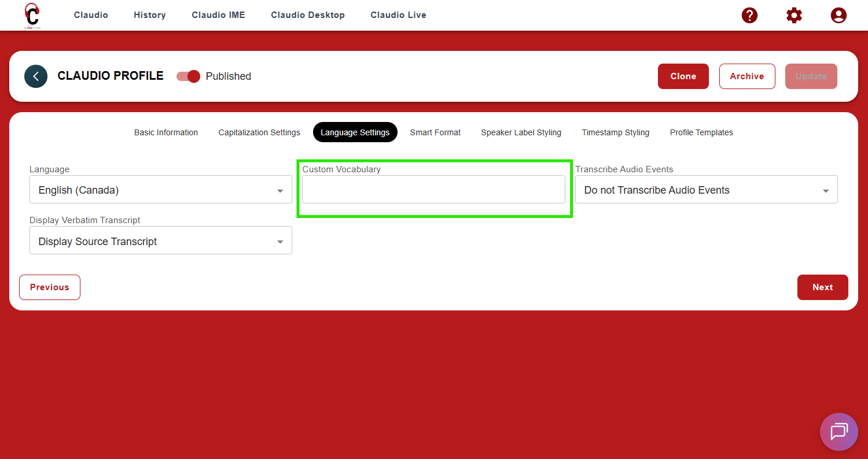Click the Next button

coord(822,287)
